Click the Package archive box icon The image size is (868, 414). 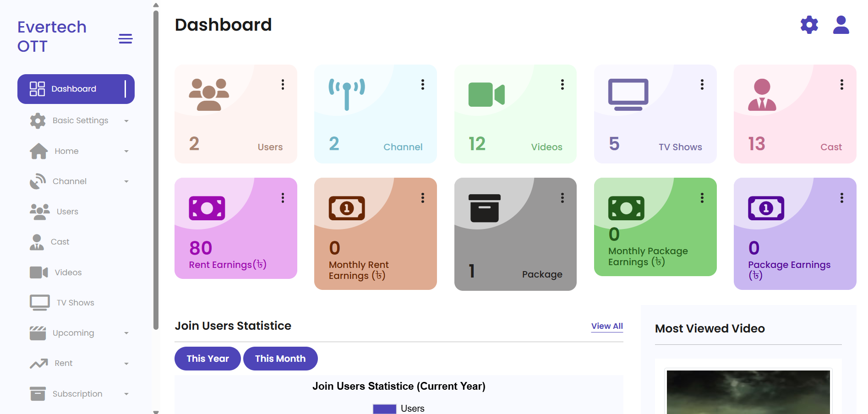pyautogui.click(x=484, y=208)
